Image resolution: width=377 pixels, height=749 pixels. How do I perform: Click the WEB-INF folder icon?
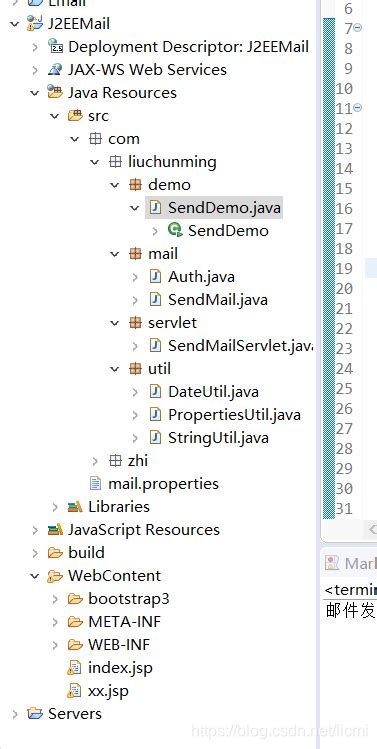[75, 645]
